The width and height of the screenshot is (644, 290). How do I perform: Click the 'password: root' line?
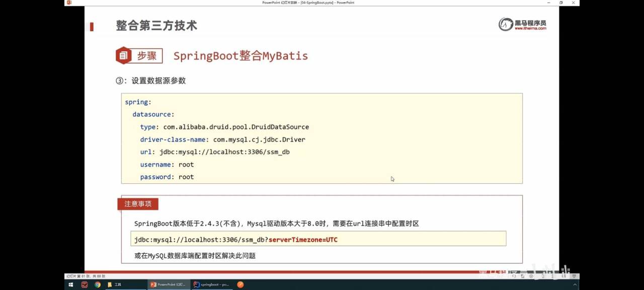point(167,177)
